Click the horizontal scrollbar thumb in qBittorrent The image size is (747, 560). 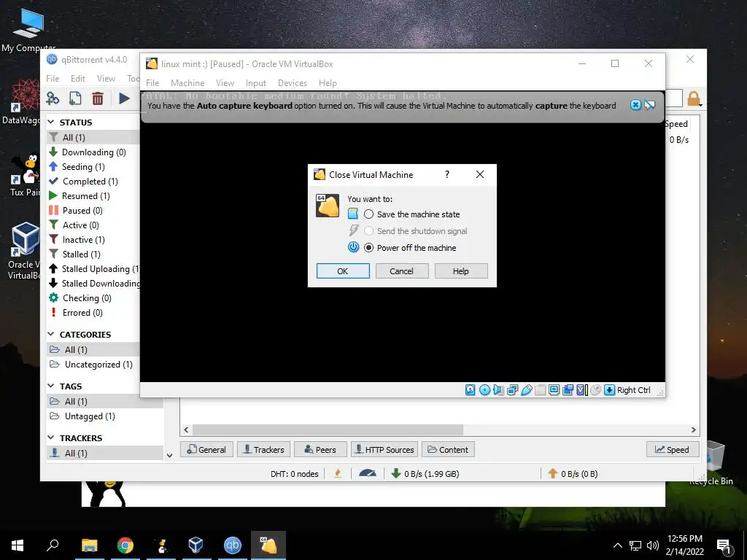(x=328, y=429)
